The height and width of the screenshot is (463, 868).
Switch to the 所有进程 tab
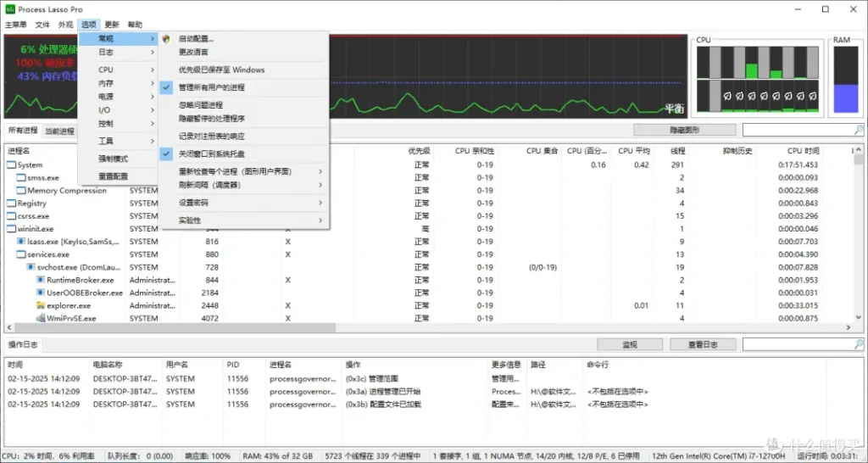pyautogui.click(x=23, y=131)
